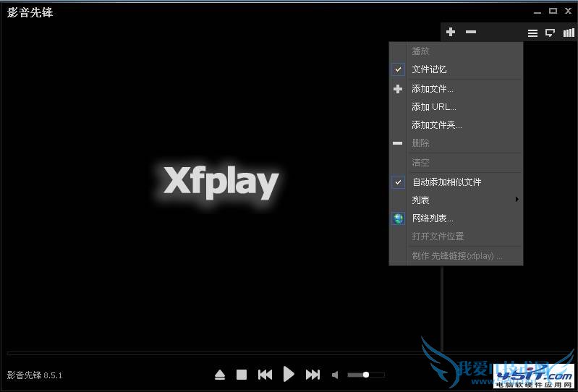Skip to previous track
The width and height of the screenshot is (578, 392).
[265, 375]
